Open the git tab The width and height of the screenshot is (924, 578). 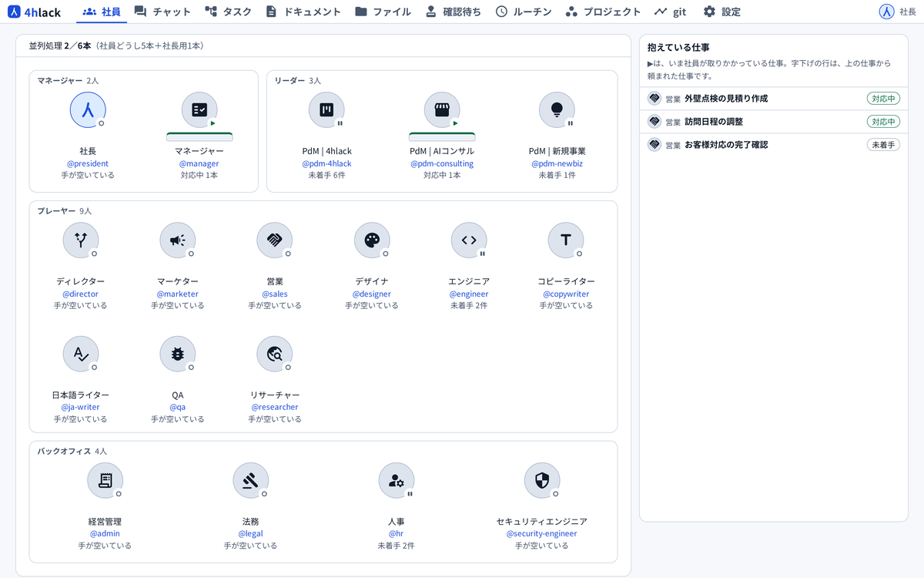(670, 12)
